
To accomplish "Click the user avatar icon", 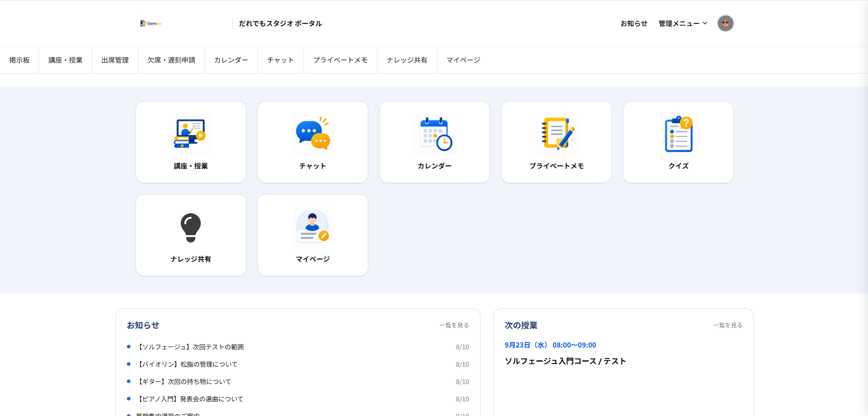I will 725,23.
